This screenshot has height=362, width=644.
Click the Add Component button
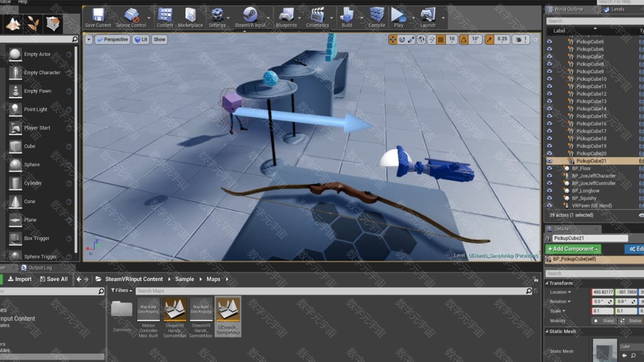573,249
